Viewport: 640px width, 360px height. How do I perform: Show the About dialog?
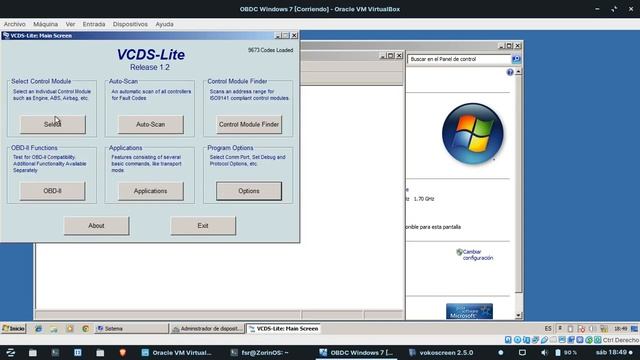[96, 226]
